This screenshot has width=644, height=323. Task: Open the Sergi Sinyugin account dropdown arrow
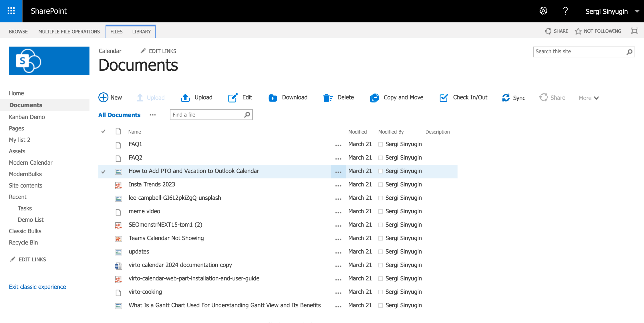coord(637,11)
